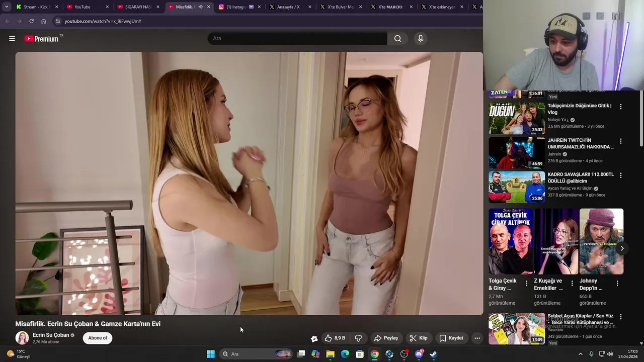Open Ecrin Su Çoban channel name link
The width and height of the screenshot is (644, 362).
pos(51,335)
